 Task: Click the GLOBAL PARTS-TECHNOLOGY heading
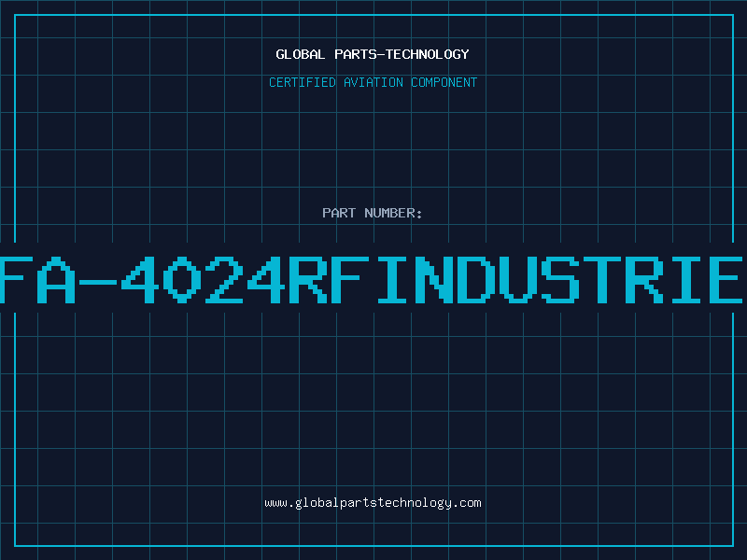[373, 54]
